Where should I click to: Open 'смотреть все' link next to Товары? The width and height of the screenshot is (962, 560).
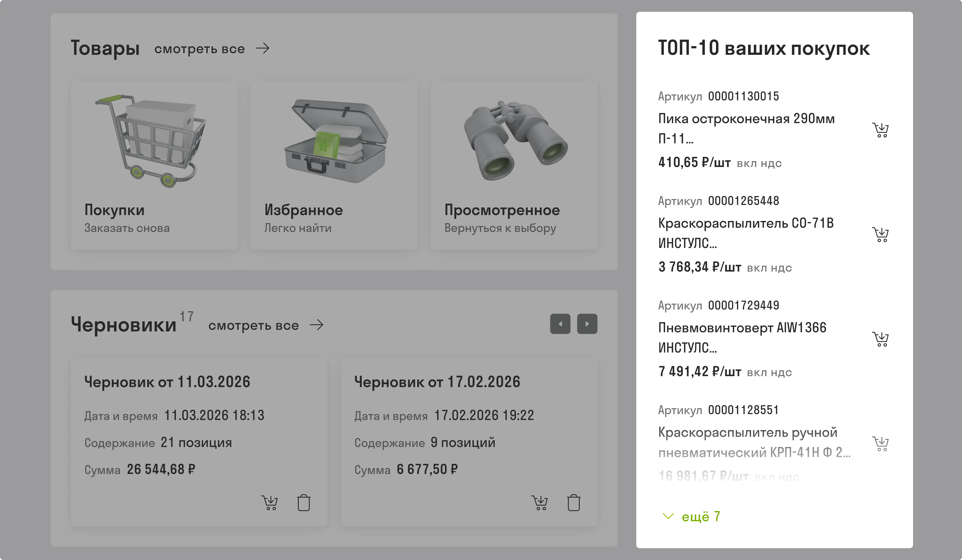click(x=200, y=49)
